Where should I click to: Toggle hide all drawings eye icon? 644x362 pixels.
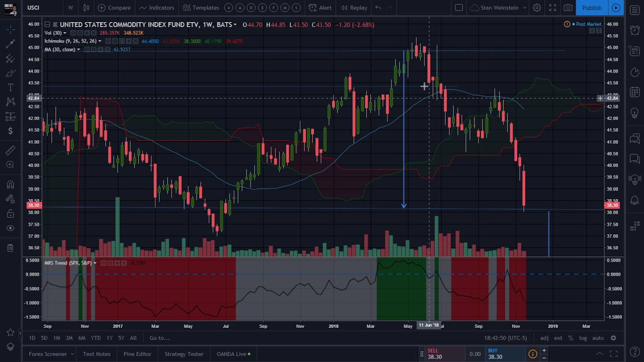[x=10, y=228]
